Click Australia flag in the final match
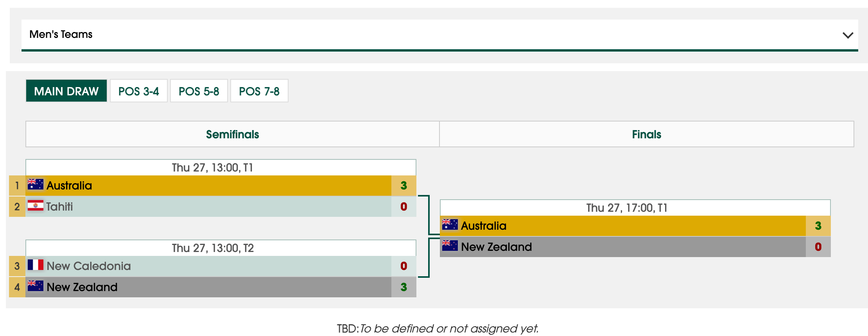The width and height of the screenshot is (868, 336). (450, 225)
